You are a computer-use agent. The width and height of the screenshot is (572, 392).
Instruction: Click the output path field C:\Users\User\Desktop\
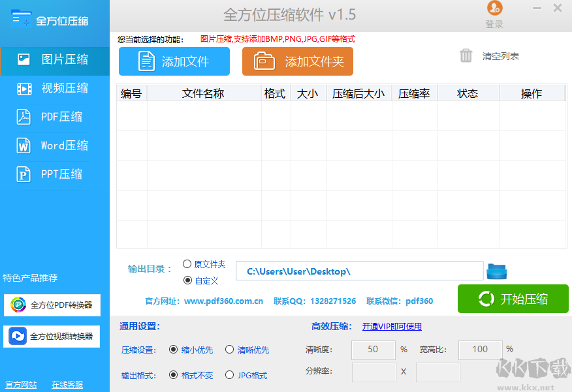pyautogui.click(x=359, y=271)
